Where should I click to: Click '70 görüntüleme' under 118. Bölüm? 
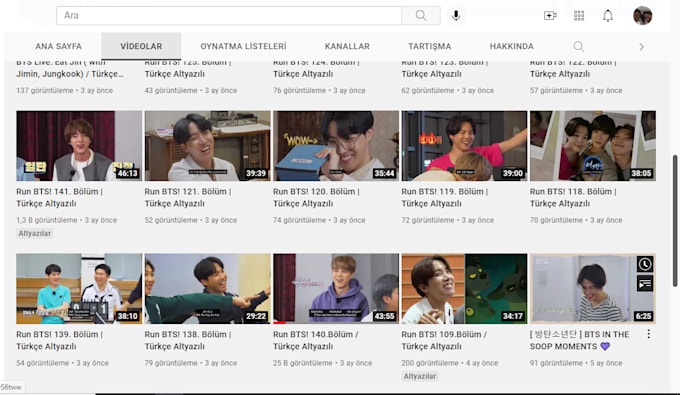(556, 220)
